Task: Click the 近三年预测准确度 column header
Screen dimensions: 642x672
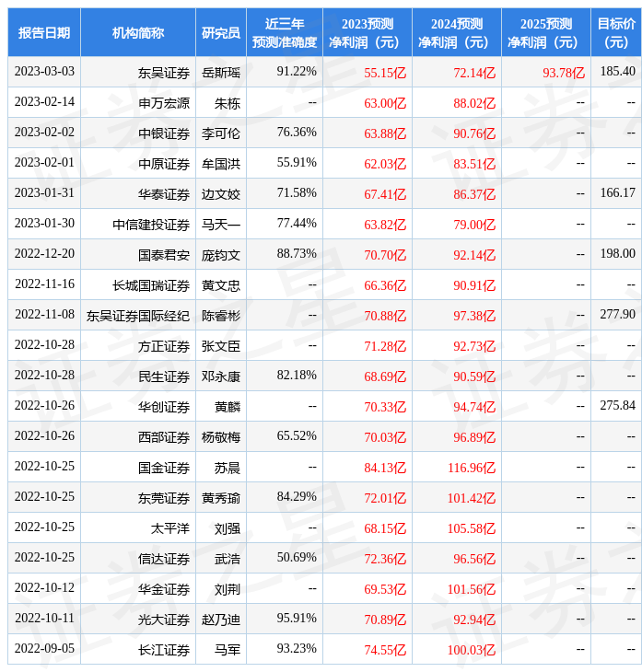Action: (x=285, y=32)
